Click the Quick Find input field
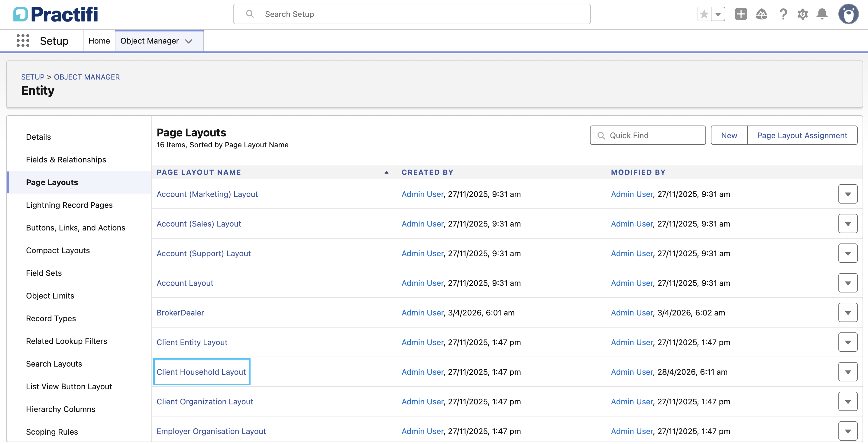Screen dimensions: 868x444 648,135
